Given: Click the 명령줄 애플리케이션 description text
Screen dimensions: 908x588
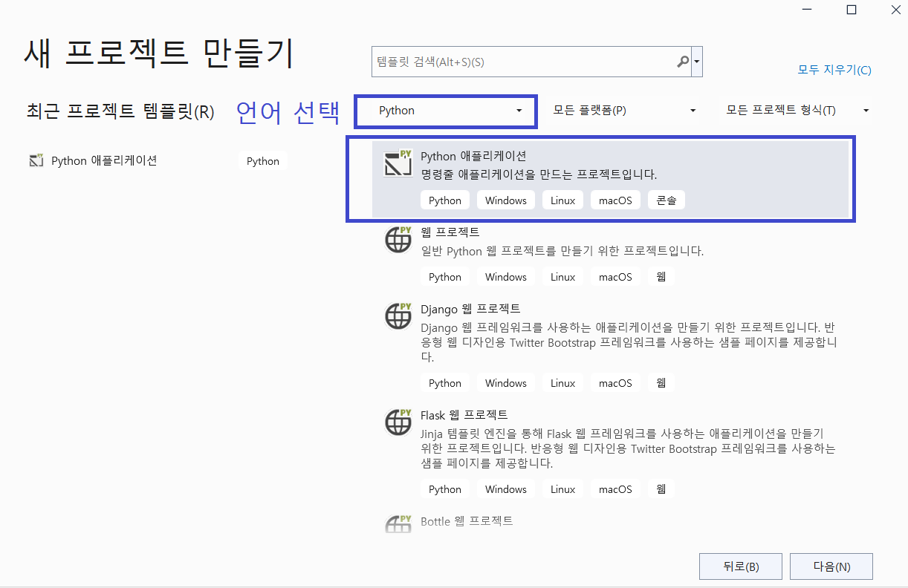Looking at the screenshot, I should (539, 174).
